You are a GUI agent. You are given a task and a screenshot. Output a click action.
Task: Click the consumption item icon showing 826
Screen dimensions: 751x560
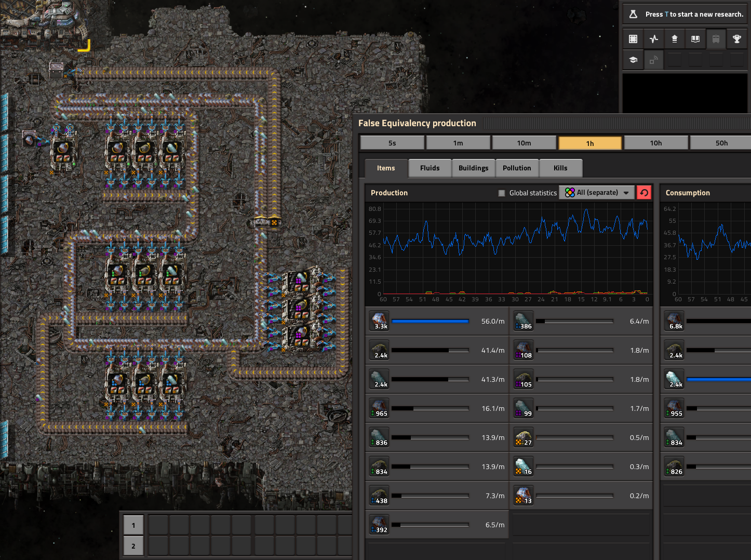(x=674, y=466)
